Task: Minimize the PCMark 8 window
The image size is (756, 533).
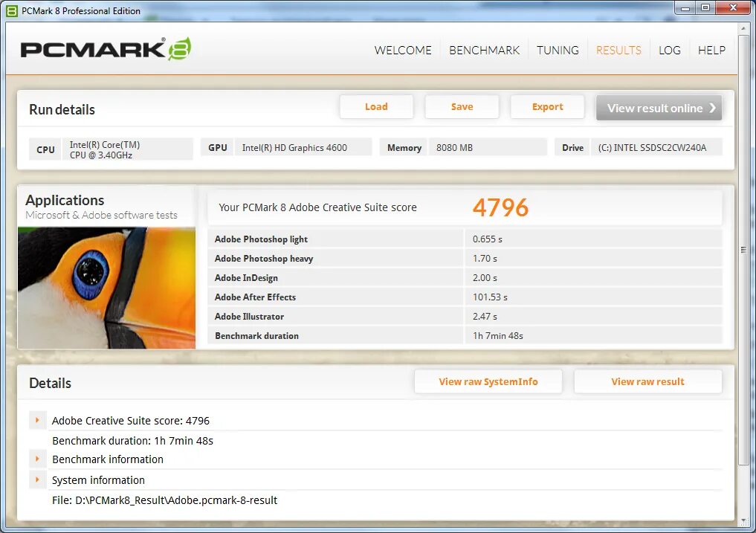Action: coord(685,8)
